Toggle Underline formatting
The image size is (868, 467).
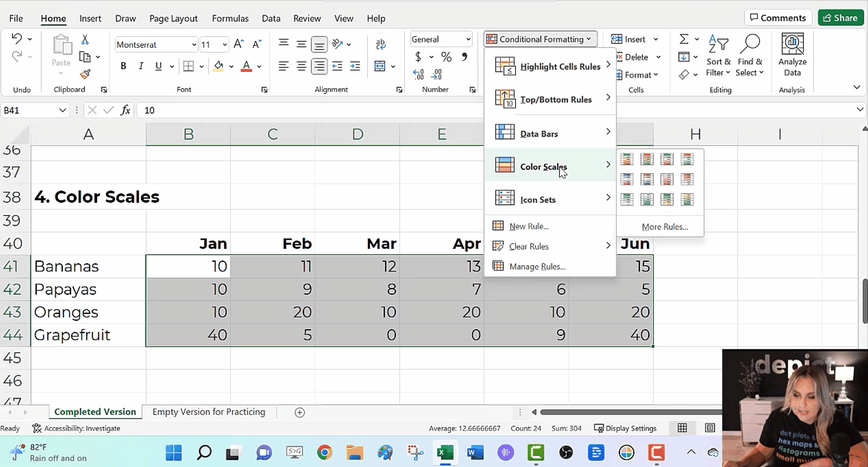click(x=158, y=66)
